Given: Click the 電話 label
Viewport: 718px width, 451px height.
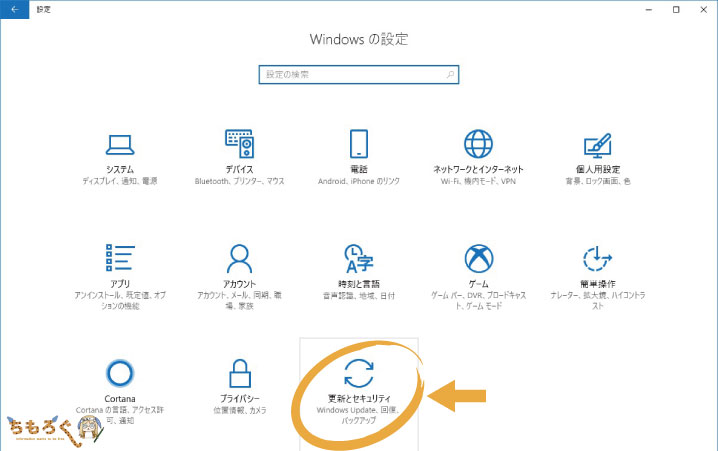Looking at the screenshot, I should click(359, 169).
